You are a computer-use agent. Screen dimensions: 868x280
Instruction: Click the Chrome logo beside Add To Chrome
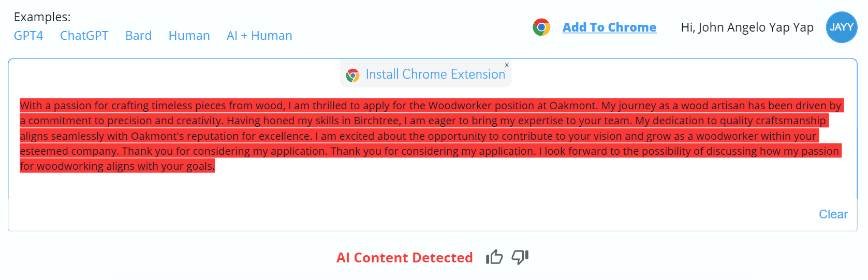[x=541, y=27]
